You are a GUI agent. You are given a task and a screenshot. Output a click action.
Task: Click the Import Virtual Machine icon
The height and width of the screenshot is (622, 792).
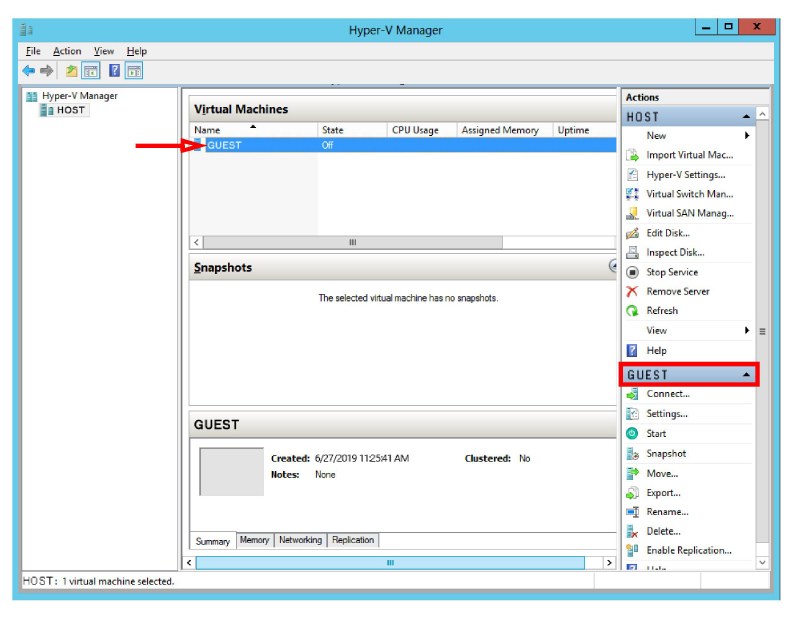point(632,155)
